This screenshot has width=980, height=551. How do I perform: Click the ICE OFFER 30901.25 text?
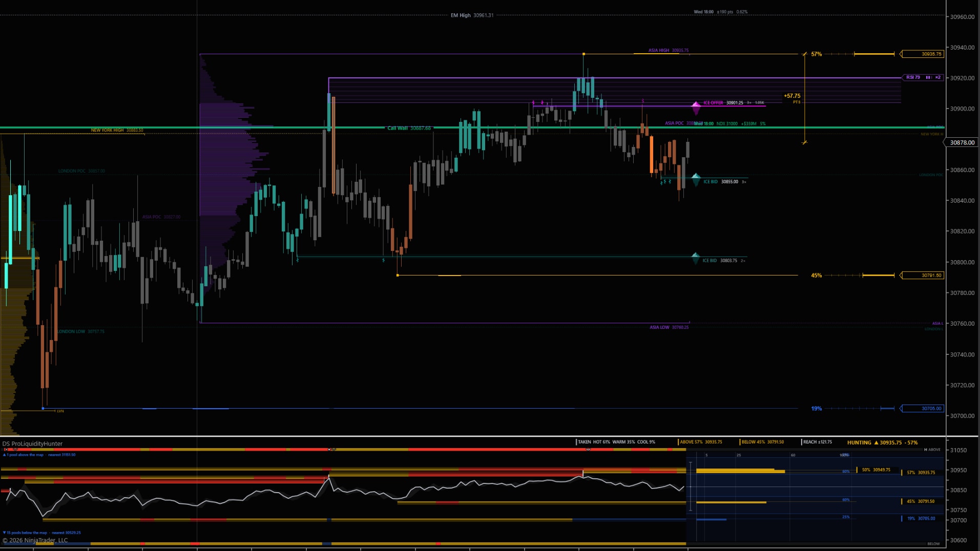pyautogui.click(x=723, y=103)
